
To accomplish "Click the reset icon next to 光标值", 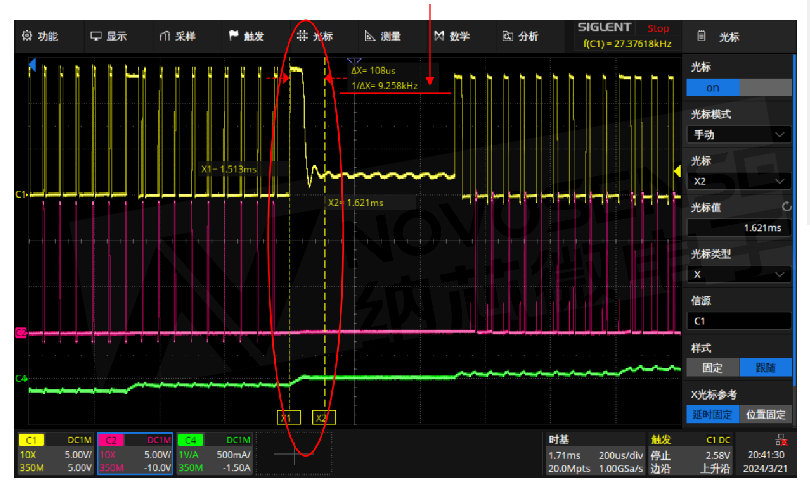I will pos(786,207).
